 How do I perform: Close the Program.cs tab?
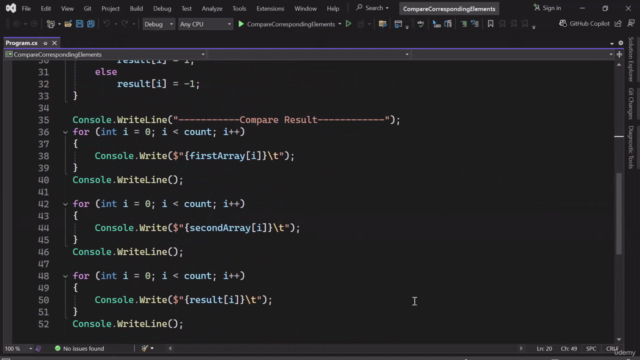[x=54, y=43]
